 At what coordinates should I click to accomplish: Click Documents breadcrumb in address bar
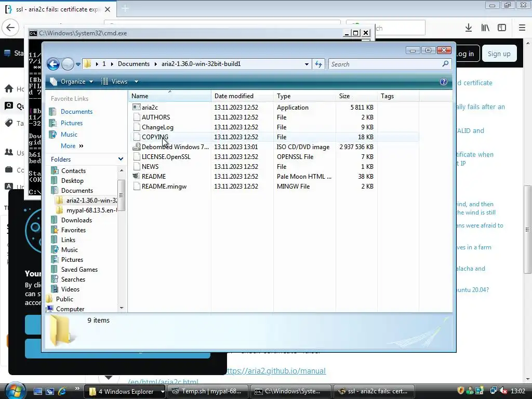134,64
